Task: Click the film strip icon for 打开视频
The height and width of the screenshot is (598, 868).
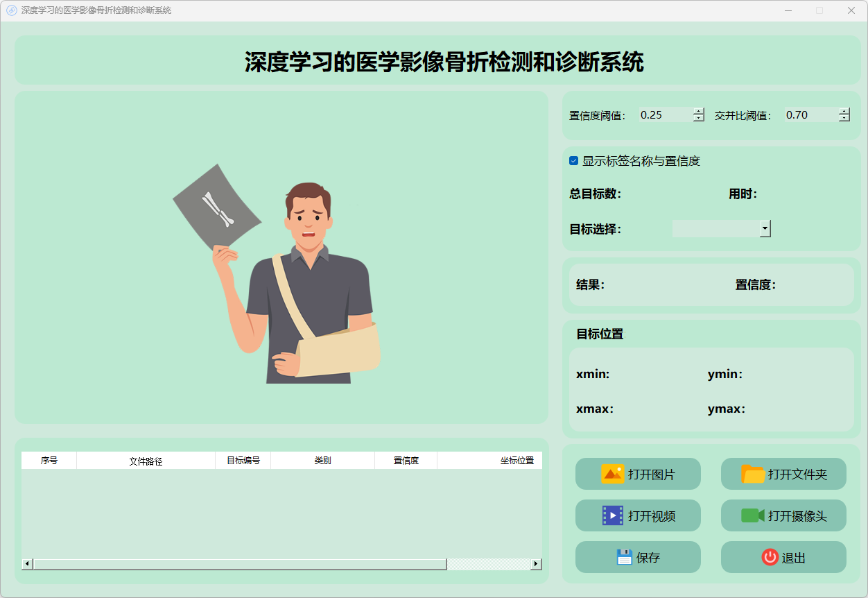Action: tap(613, 515)
